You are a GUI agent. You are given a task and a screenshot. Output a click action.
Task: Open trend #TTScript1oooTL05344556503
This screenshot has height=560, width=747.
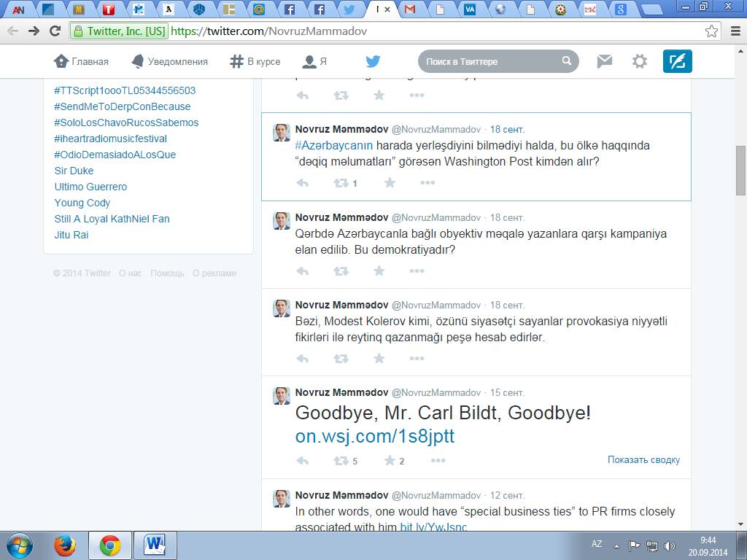pos(125,90)
